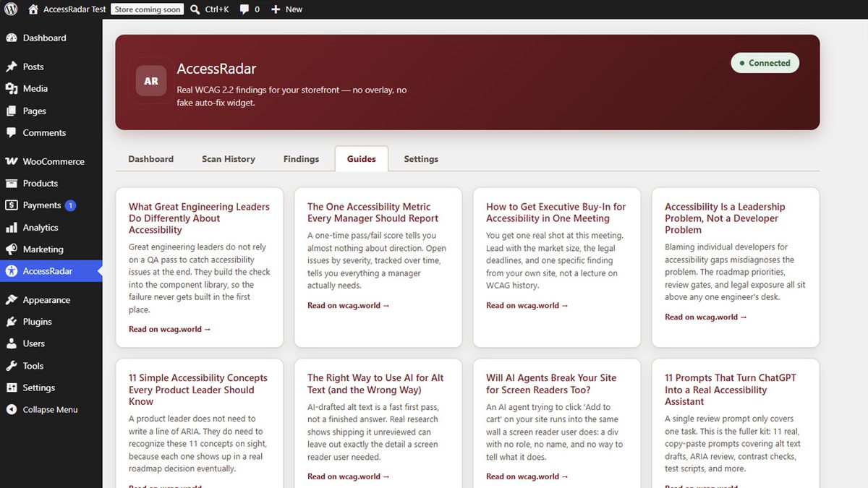Viewport: 868px width, 488px height.
Task: Select the Guides tab
Action: (x=362, y=159)
